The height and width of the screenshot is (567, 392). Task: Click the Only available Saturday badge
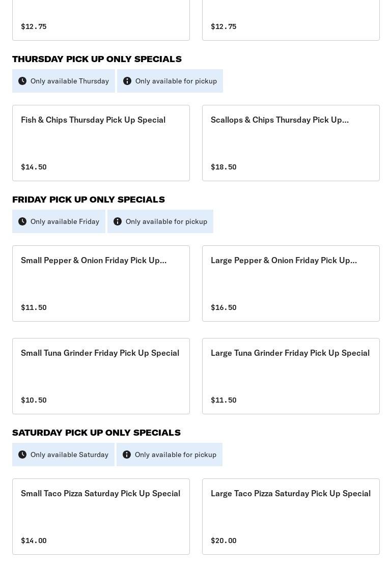(63, 455)
